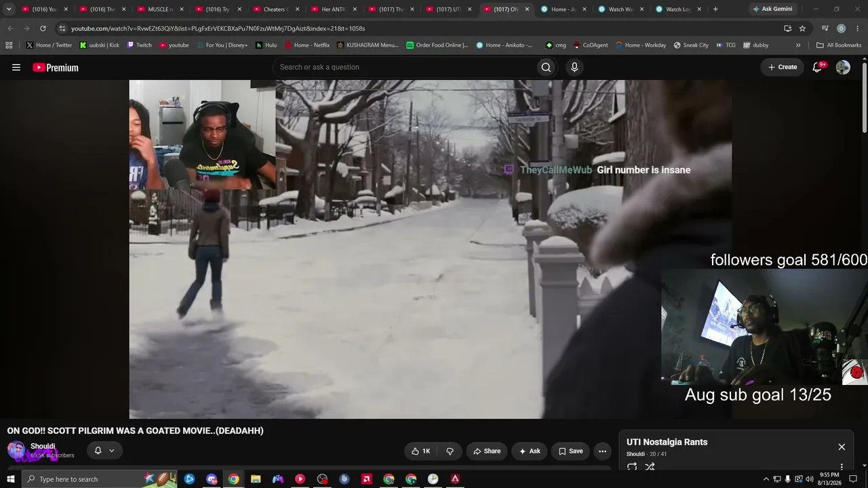Open YouTube notifications bell
The height and width of the screenshot is (488, 868).
817,67
